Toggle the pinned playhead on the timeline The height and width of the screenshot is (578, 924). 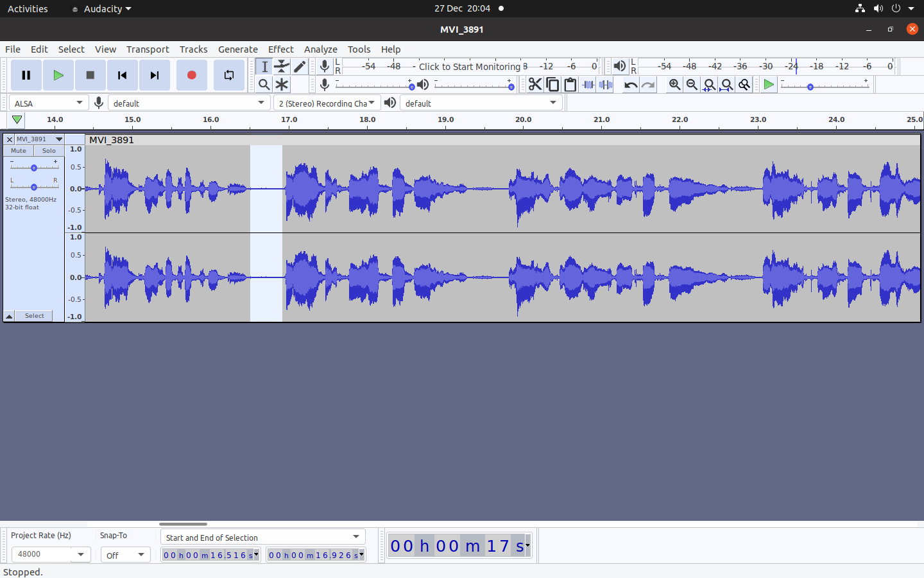pyautogui.click(x=17, y=120)
